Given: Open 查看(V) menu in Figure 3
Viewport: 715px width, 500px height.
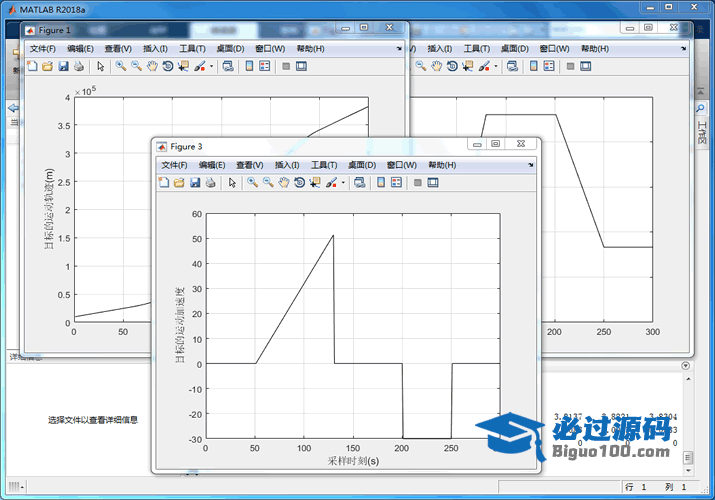Looking at the screenshot, I should point(249,165).
